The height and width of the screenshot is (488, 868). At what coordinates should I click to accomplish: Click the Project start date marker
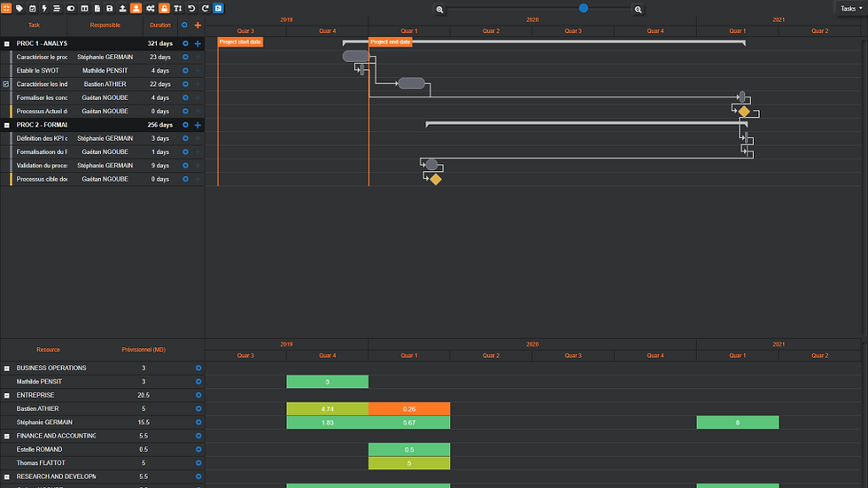coord(240,42)
